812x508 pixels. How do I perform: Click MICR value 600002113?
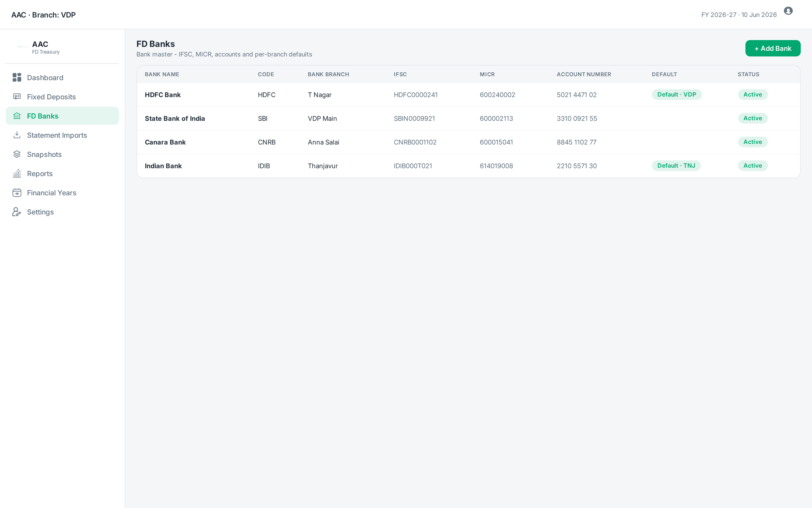tap(496, 119)
